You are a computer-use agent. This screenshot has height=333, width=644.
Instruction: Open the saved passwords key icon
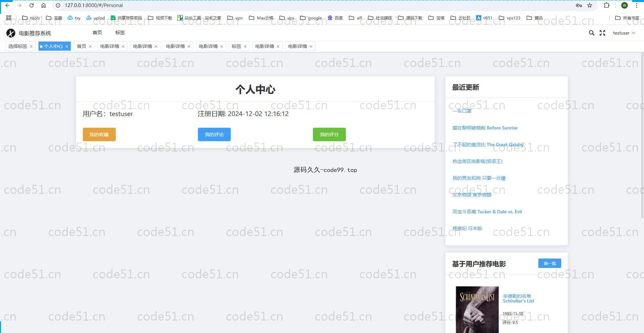(x=579, y=5)
